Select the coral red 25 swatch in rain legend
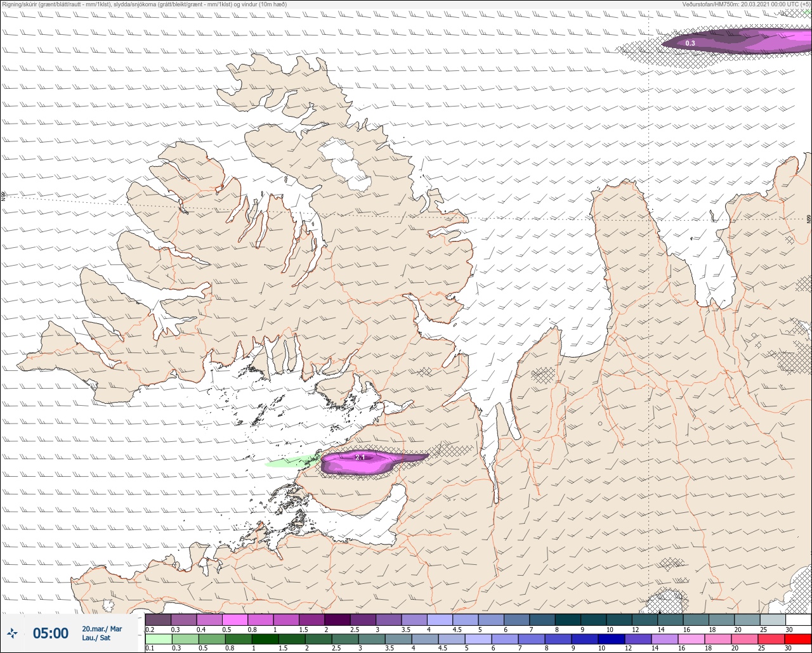The image size is (812, 653). [771, 638]
